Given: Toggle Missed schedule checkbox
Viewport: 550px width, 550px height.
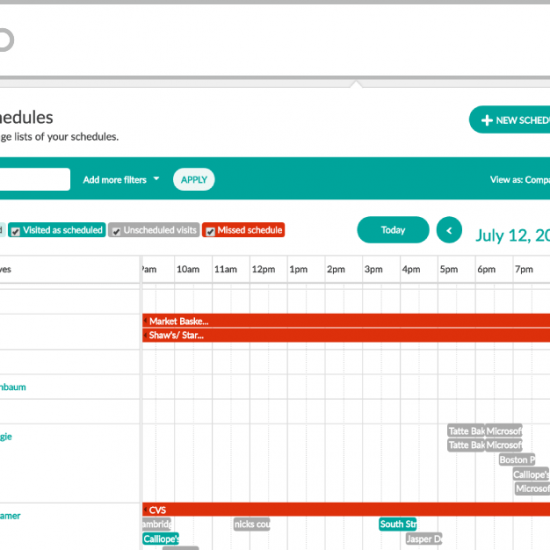Looking at the screenshot, I should 210,232.
